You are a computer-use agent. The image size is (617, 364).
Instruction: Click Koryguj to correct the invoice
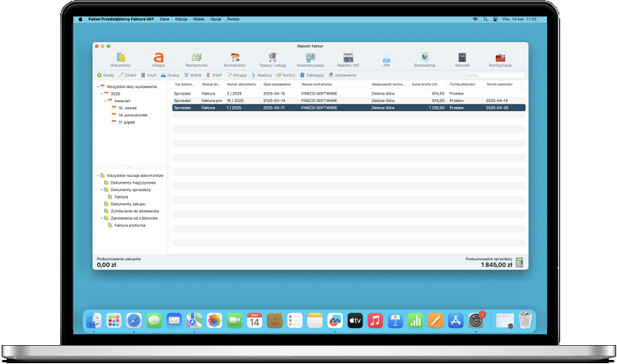(x=237, y=75)
